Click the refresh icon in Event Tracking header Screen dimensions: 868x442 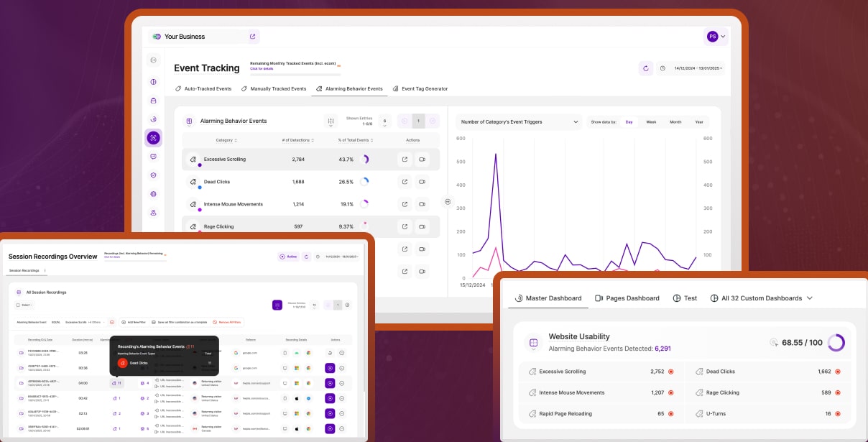coord(645,68)
